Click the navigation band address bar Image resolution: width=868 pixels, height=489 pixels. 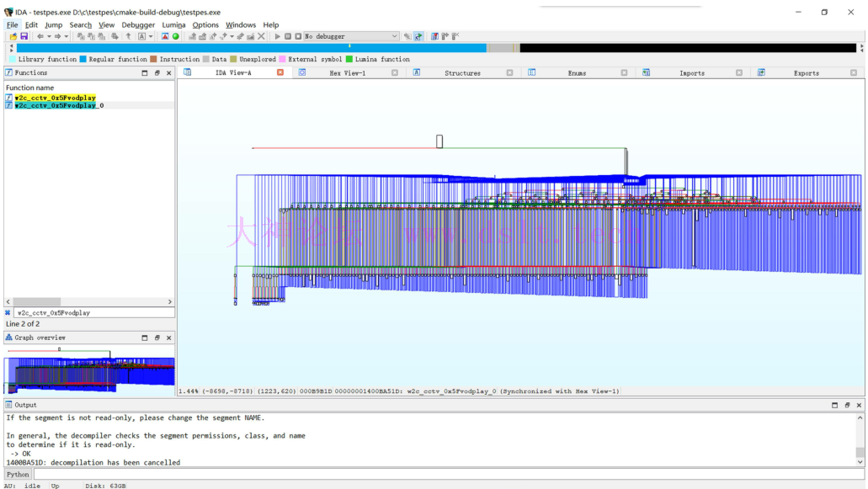pyautogui.click(x=436, y=48)
